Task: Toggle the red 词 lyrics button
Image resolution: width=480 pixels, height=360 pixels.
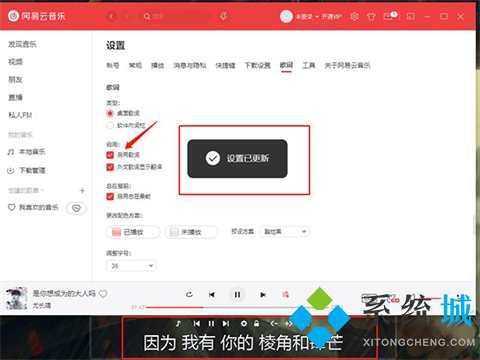Action: pyautogui.click(x=285, y=295)
